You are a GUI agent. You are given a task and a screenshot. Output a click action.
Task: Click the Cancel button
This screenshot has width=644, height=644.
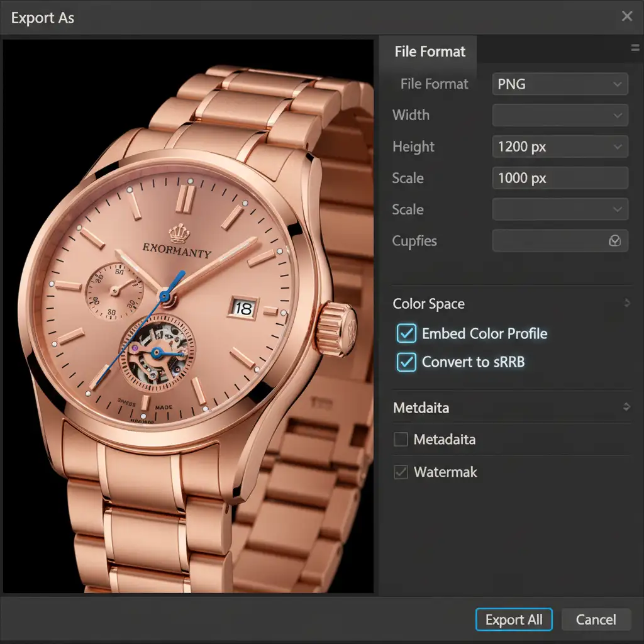click(596, 619)
